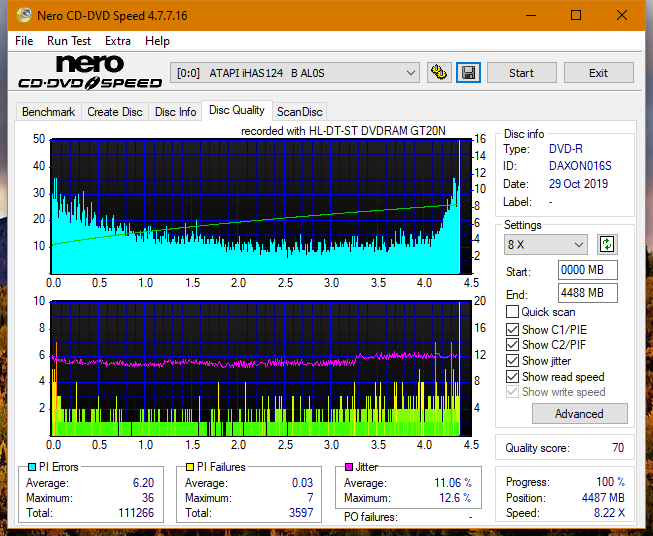653x536 pixels.
Task: Click Jitter average 11.06 % value
Action: pos(453,483)
